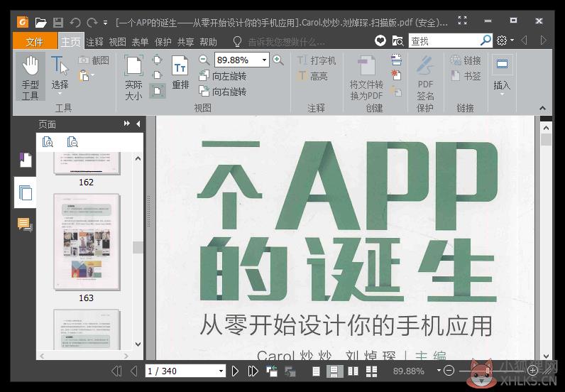Enlarge page thumbnails icon in 页面 panel

[48, 142]
